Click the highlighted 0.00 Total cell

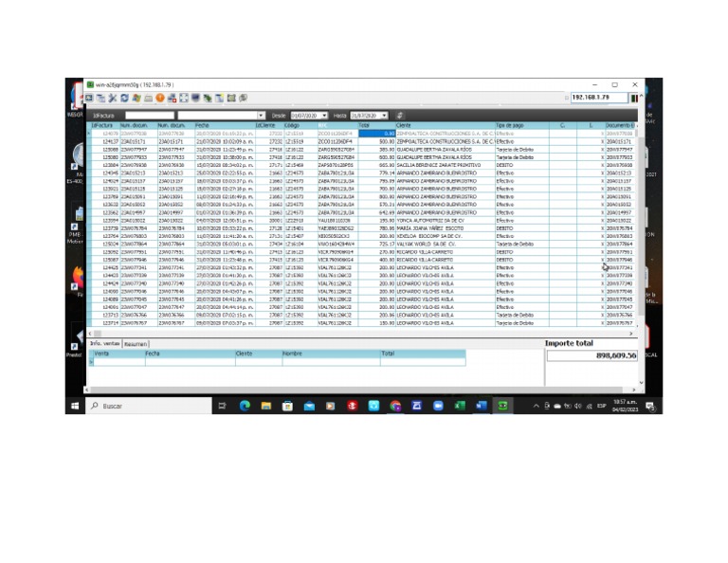pyautogui.click(x=376, y=134)
